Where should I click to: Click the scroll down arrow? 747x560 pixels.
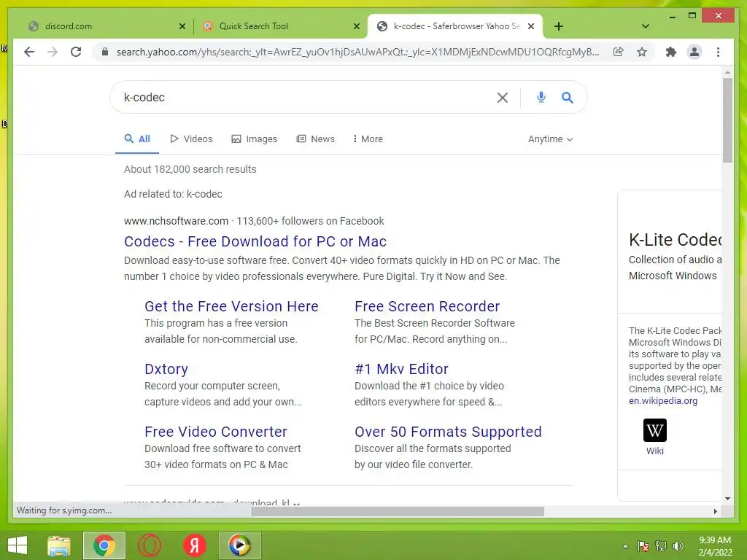[727, 499]
